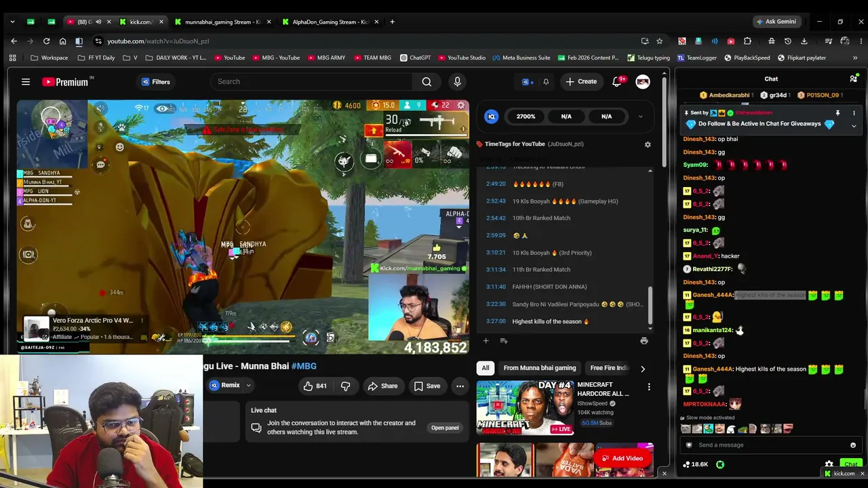
Task: Focus the YouTube search field
Action: coord(312,82)
